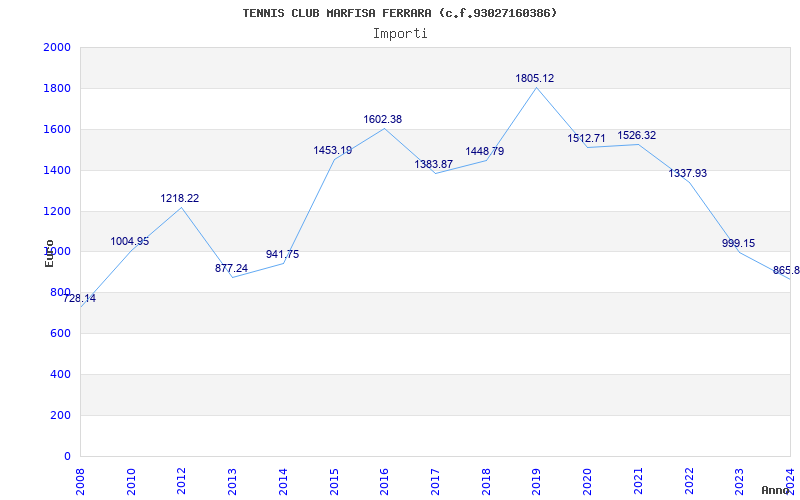Click the 400 y-axis tick label

(60, 374)
